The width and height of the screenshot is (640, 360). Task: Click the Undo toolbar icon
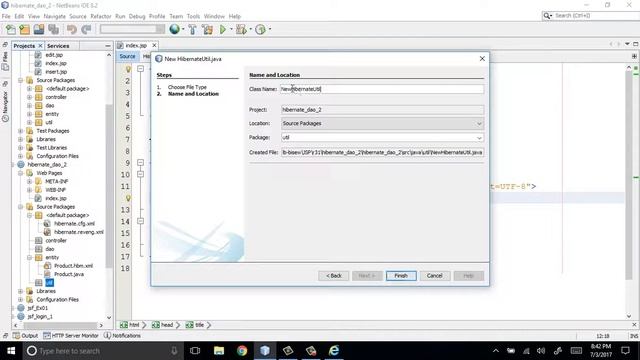coord(72,29)
